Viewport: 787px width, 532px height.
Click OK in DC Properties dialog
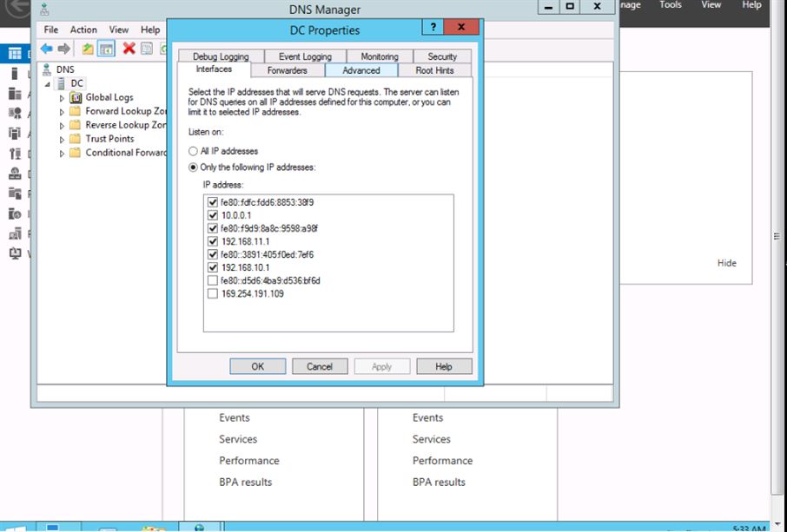pos(258,366)
